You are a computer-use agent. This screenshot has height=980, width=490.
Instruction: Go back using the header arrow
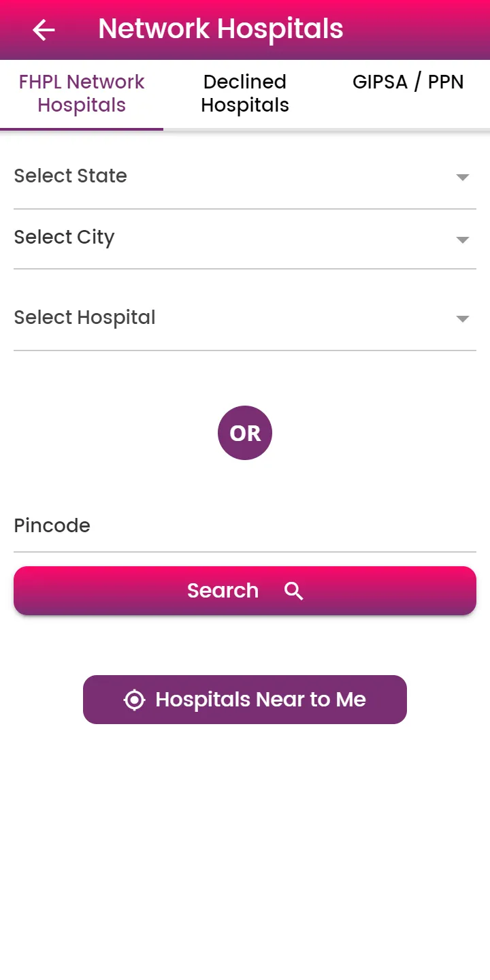[44, 30]
